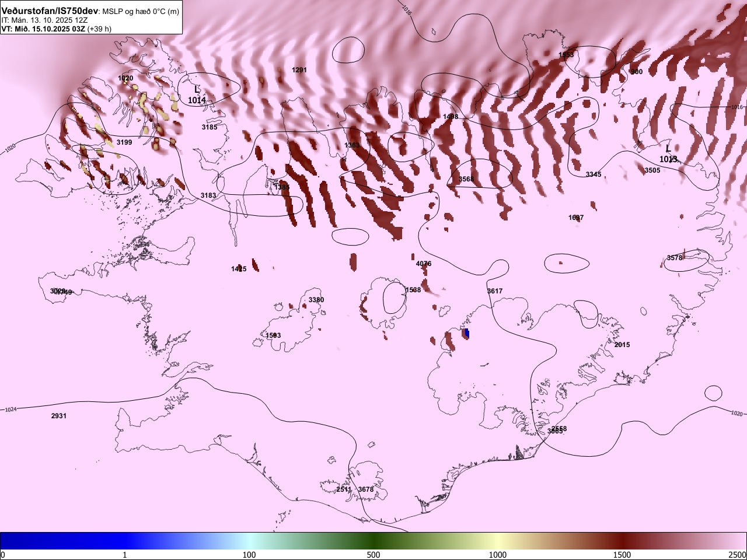Click the map value '4076'

(x=424, y=264)
